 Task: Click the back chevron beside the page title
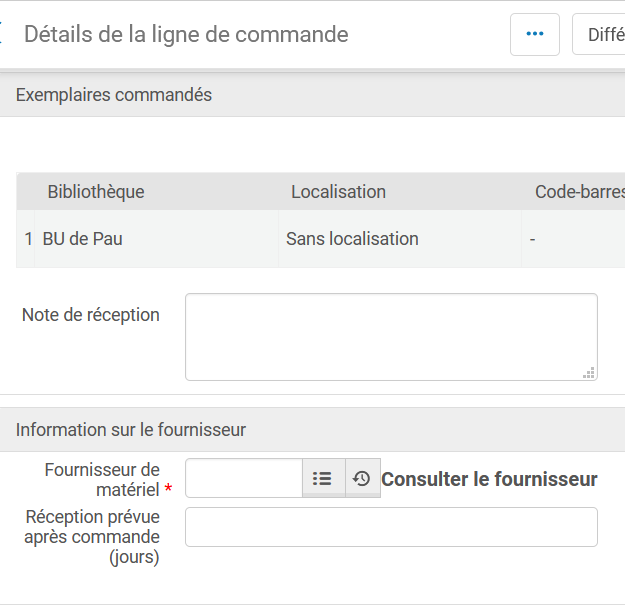pyautogui.click(x=3, y=34)
